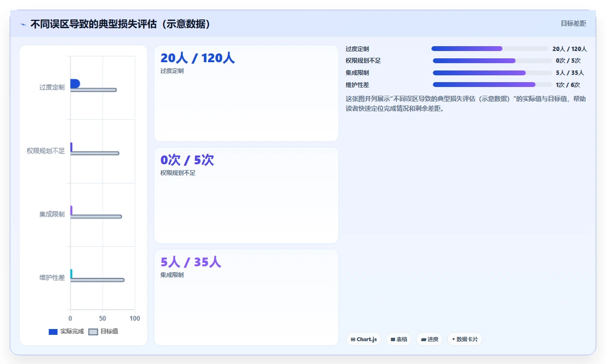Open the 0次 / 5次 data card
This screenshot has height=364, width=606.
click(x=246, y=195)
